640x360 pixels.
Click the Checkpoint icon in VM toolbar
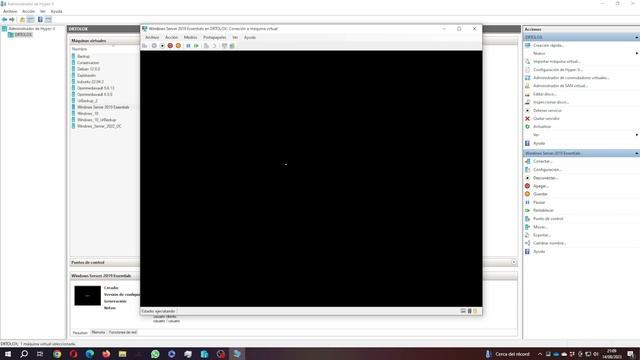206,46
